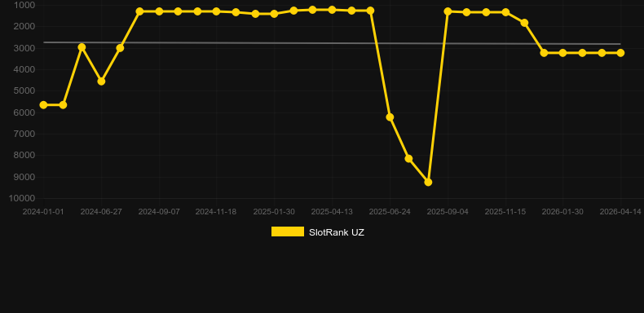Click the x-axis label 2025-04-13
This screenshot has height=313, width=644.
(x=332, y=212)
